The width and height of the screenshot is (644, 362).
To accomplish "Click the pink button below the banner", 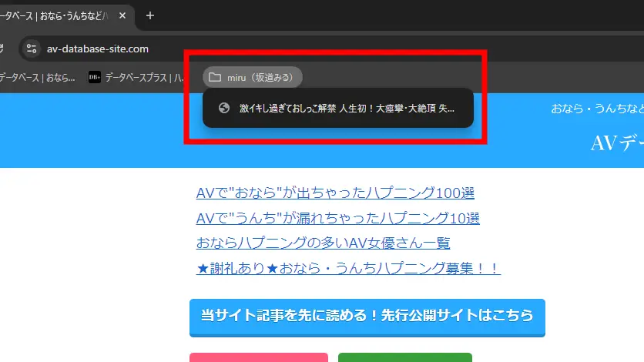I will (259, 357).
